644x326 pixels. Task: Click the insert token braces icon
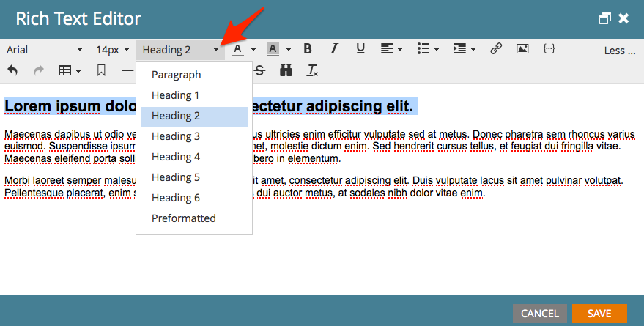(x=549, y=49)
